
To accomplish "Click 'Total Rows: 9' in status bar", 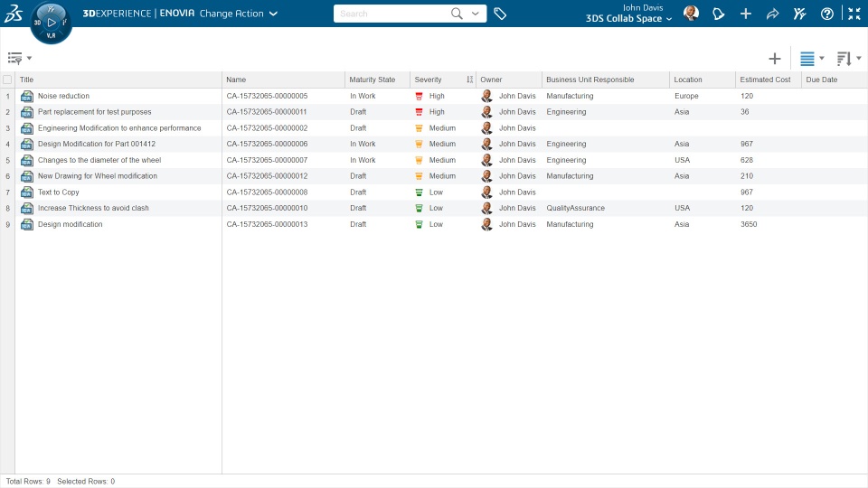I will (28, 482).
